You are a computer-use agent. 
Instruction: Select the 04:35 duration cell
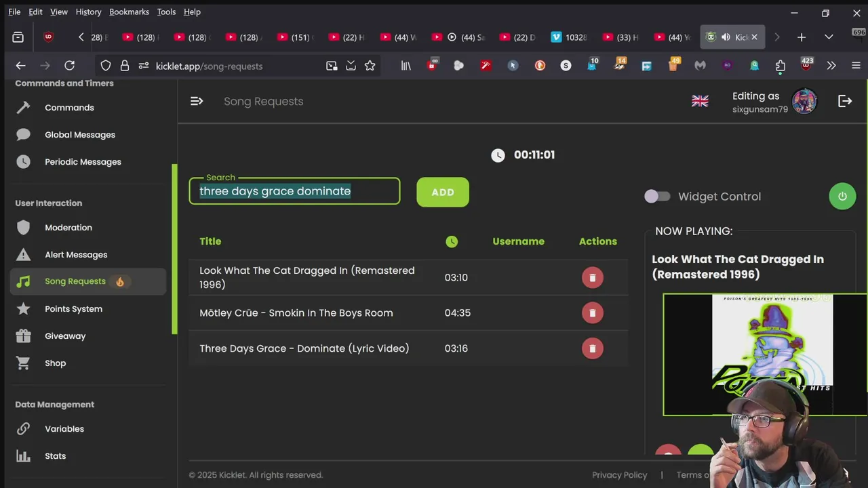tap(457, 313)
